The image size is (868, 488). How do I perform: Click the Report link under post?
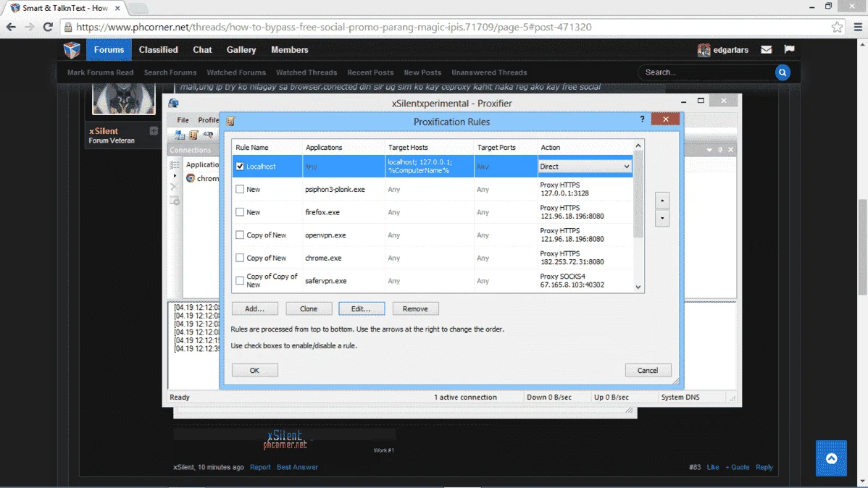coord(260,467)
